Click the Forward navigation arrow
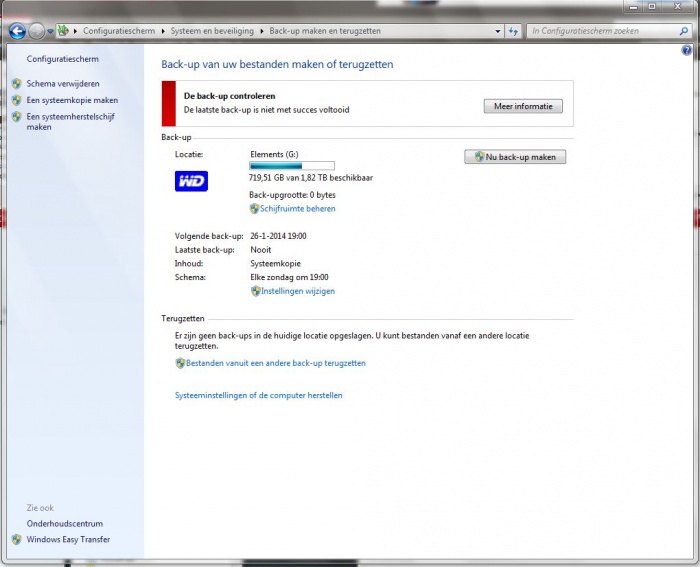This screenshot has width=700, height=567. coord(37,31)
